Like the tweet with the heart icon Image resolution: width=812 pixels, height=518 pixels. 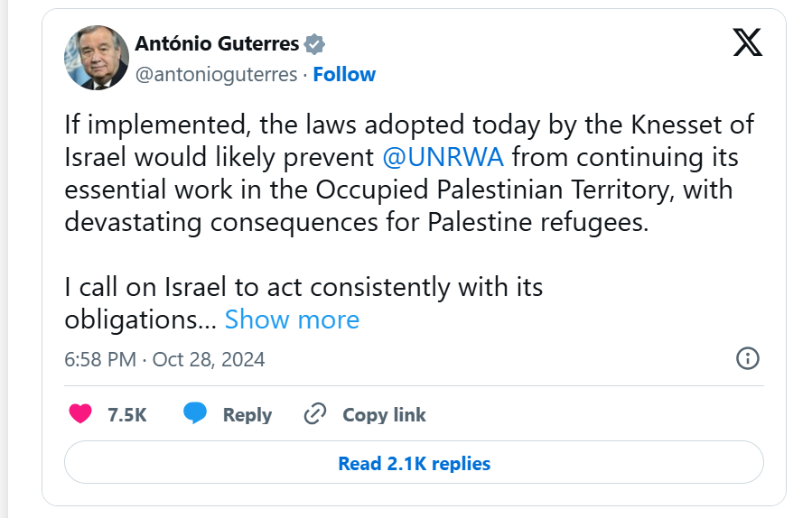tap(81, 414)
